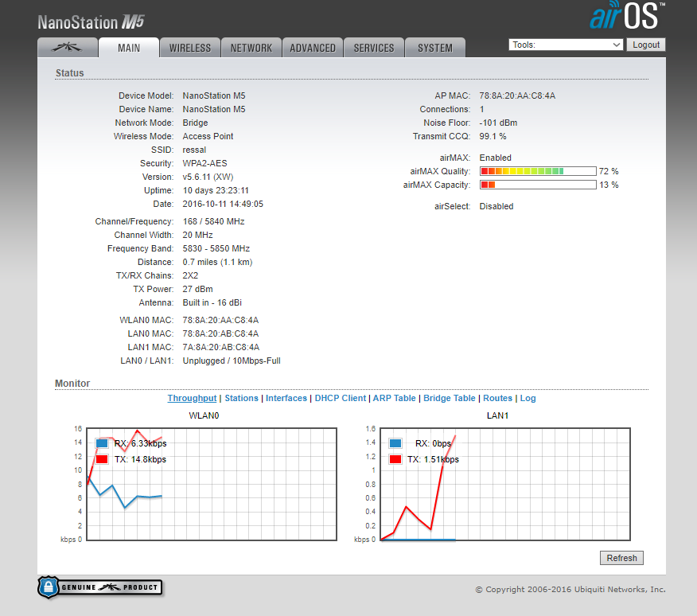Click the TX Power value 27 dBm
The width and height of the screenshot is (697, 616).
point(198,289)
